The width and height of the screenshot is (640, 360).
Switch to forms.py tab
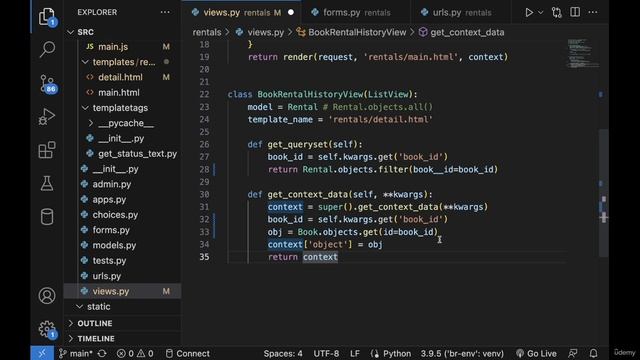[x=356, y=13]
